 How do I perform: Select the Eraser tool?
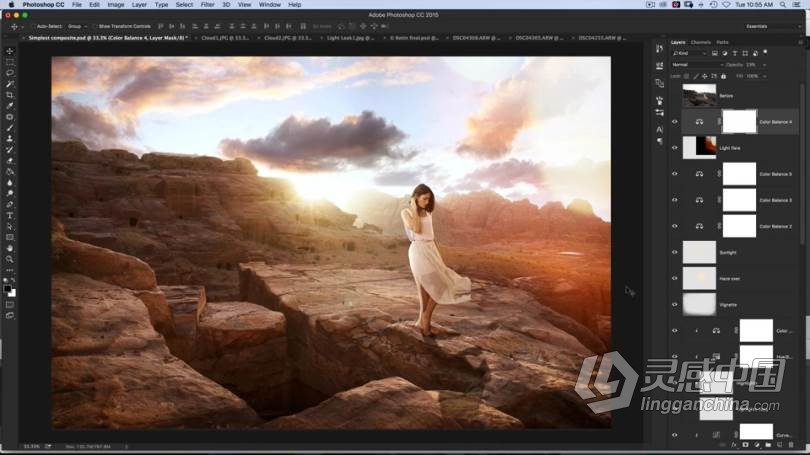(x=10, y=161)
